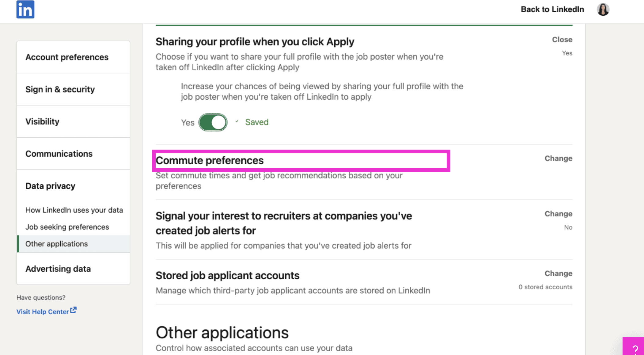Select Account preferences in the sidebar
This screenshot has height=355, width=644.
(67, 57)
